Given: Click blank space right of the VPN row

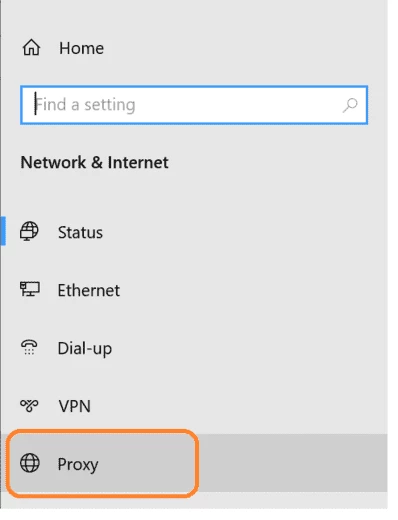Looking at the screenshot, I should pyautogui.click(x=240, y=406).
